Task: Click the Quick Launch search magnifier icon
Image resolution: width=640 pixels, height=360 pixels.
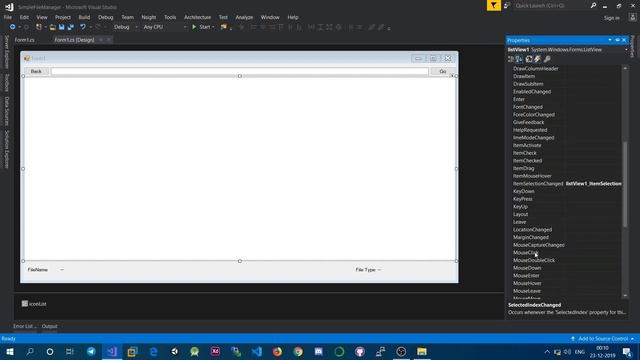Action: (593, 5)
